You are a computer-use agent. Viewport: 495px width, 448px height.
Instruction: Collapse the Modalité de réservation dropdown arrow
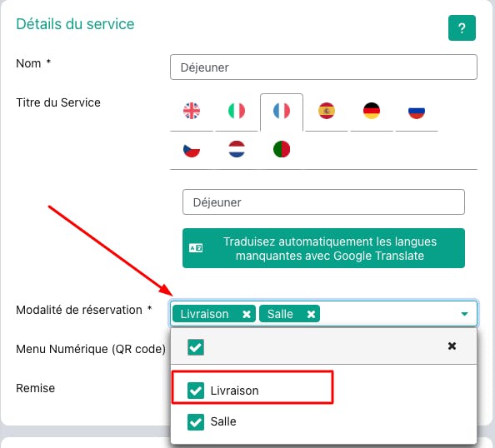464,314
